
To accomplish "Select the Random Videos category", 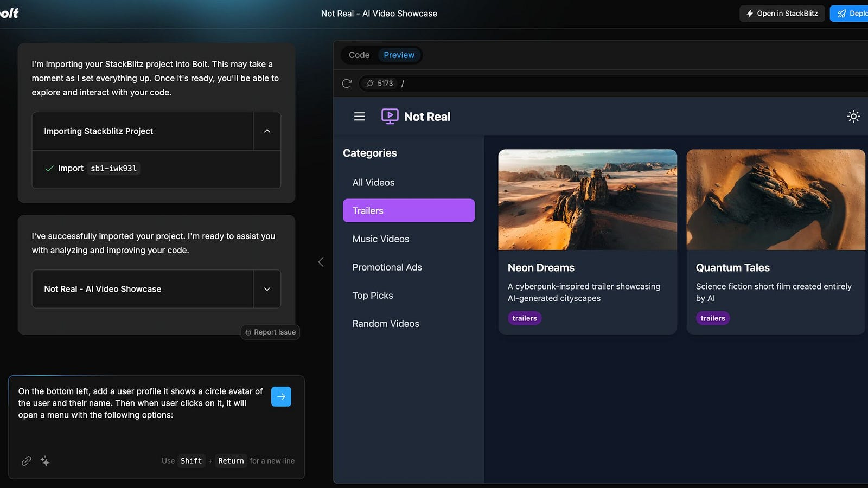I will click(409, 324).
